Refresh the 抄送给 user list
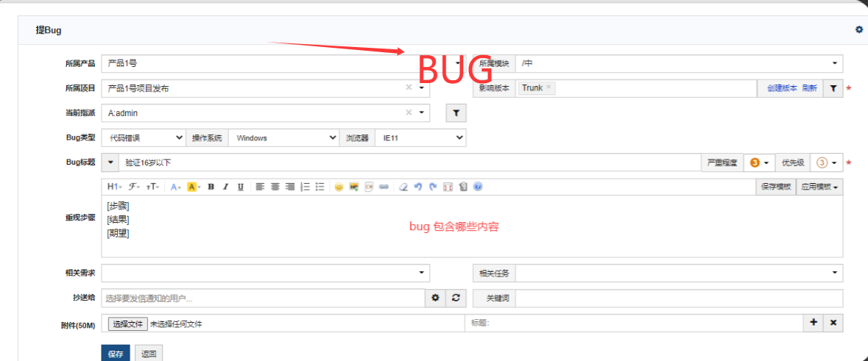This screenshot has width=868, height=361. (x=456, y=298)
